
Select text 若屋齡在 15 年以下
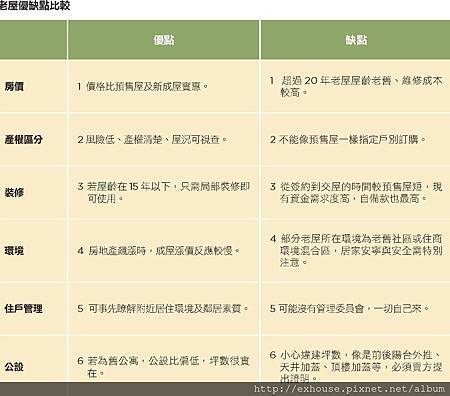[x=128, y=186]
